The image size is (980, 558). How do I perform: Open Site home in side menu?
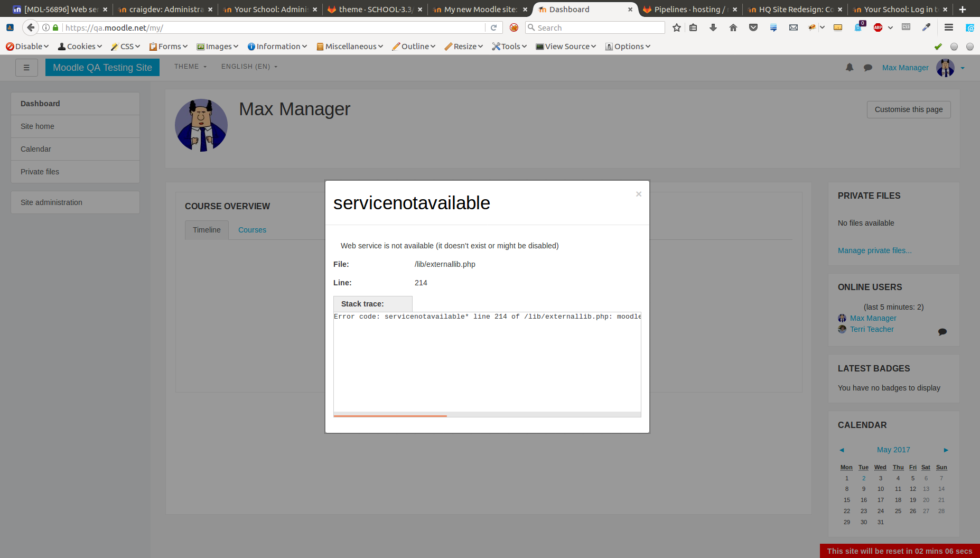tap(75, 126)
